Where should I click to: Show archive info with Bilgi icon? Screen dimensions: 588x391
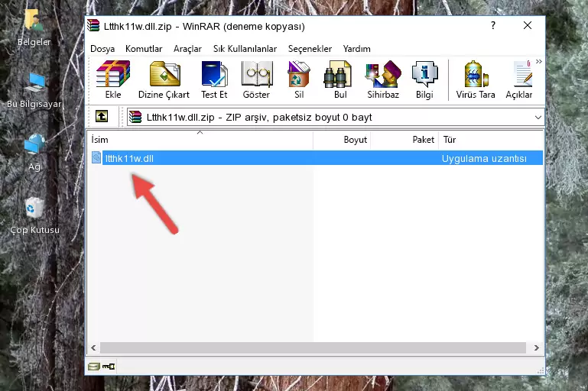point(424,79)
